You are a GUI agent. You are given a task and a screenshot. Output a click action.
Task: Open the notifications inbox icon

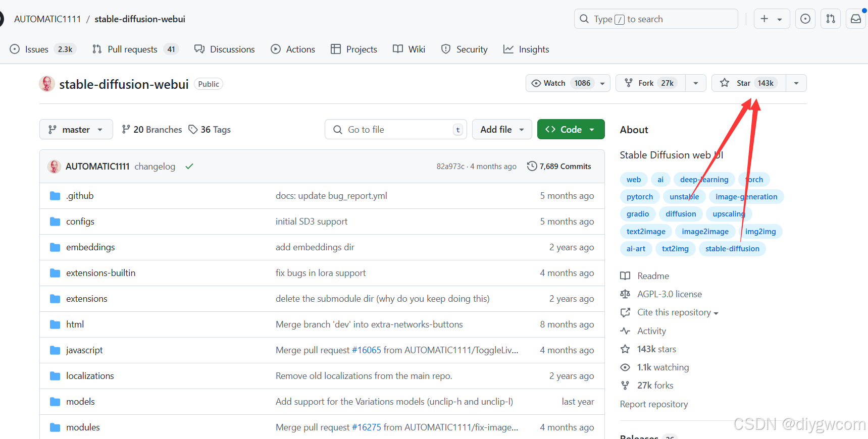(x=856, y=19)
